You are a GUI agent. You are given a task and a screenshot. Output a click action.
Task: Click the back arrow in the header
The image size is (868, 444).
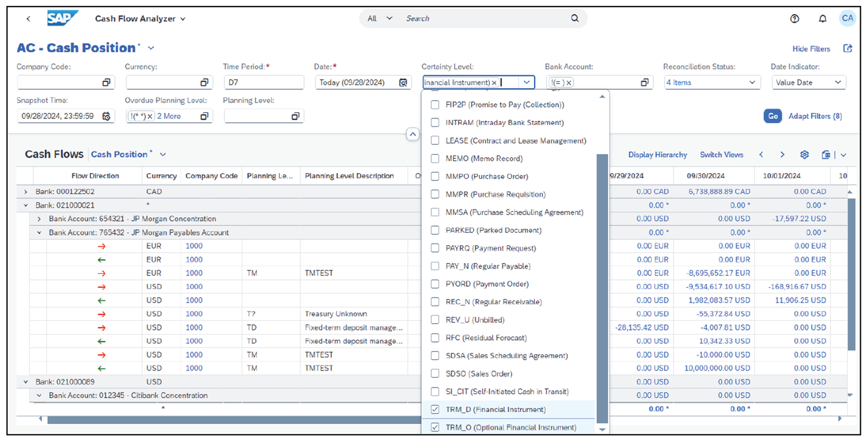click(29, 18)
